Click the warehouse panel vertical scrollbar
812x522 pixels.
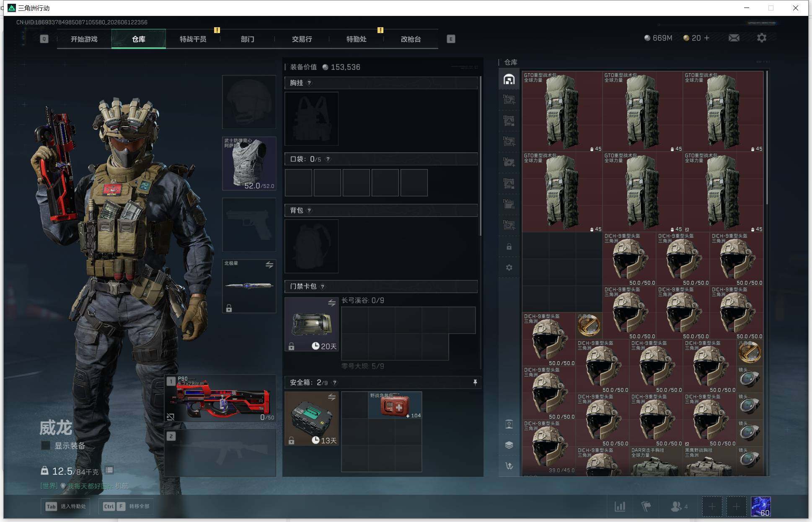(x=767, y=138)
